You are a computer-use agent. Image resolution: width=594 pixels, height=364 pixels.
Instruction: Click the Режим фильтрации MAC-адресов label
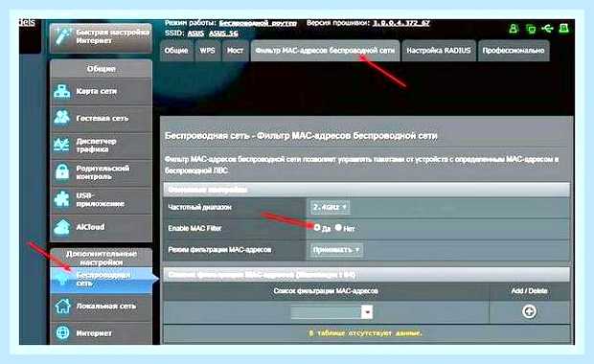(219, 250)
